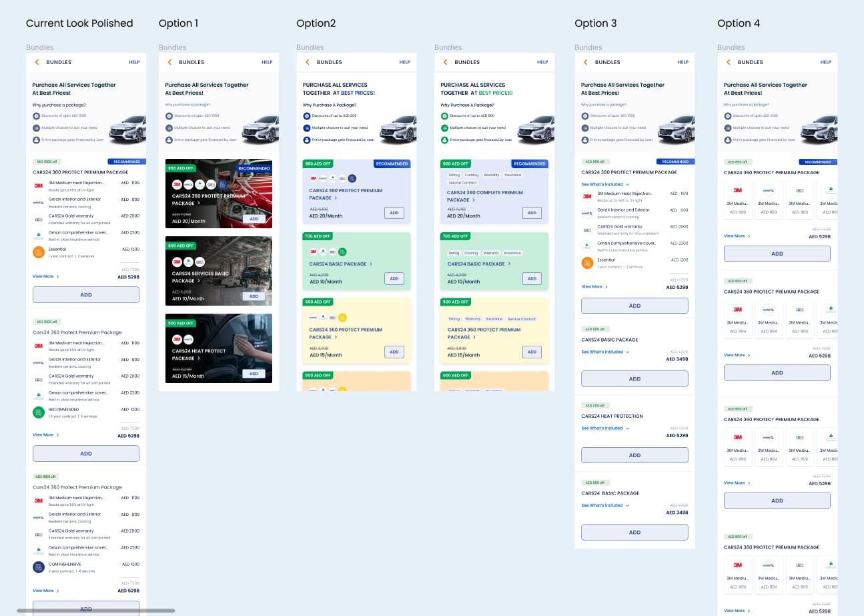
Task: Click Oman insurance logo in Option 3 included list
Action: [587, 246]
